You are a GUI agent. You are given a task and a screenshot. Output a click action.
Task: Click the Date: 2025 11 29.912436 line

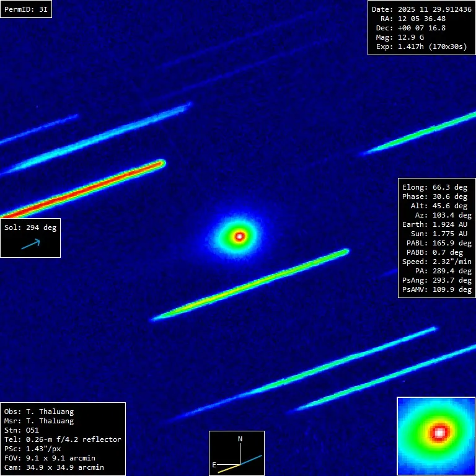click(421, 9)
